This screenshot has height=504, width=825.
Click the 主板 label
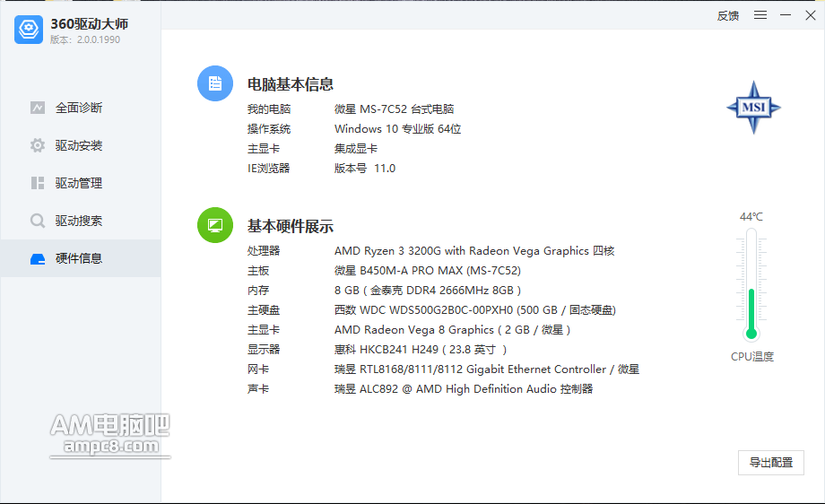coord(258,271)
